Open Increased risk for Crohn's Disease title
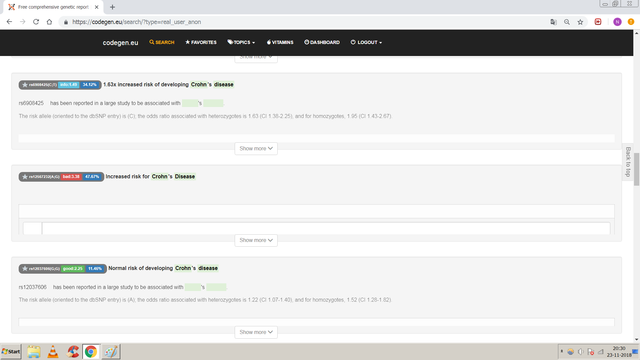The height and width of the screenshot is (360, 640). tap(150, 176)
